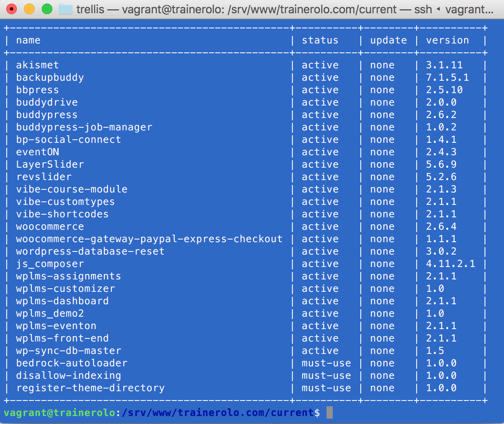This screenshot has width=504, height=424.
Task: Close the terminal window with the red button
Action: 12,9
